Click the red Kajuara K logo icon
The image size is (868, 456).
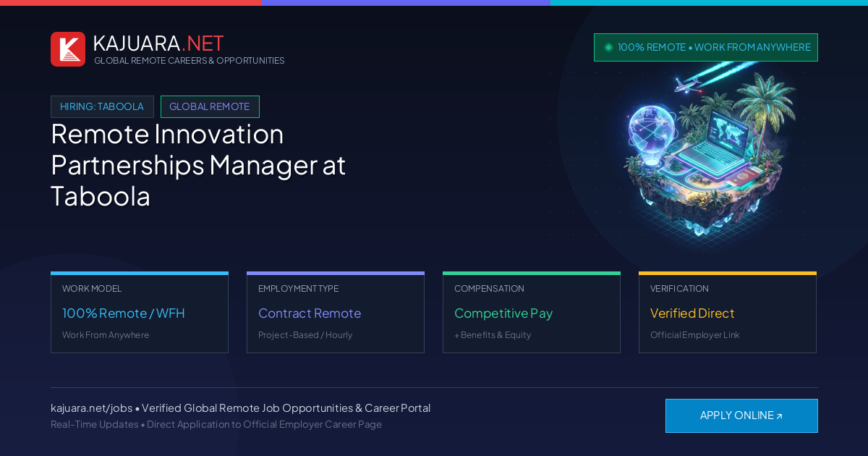tap(68, 49)
